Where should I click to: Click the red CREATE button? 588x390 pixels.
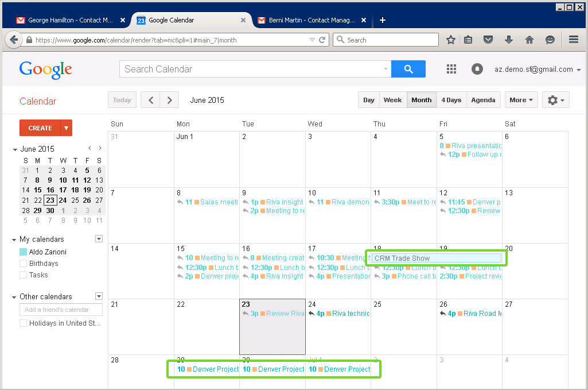click(40, 128)
